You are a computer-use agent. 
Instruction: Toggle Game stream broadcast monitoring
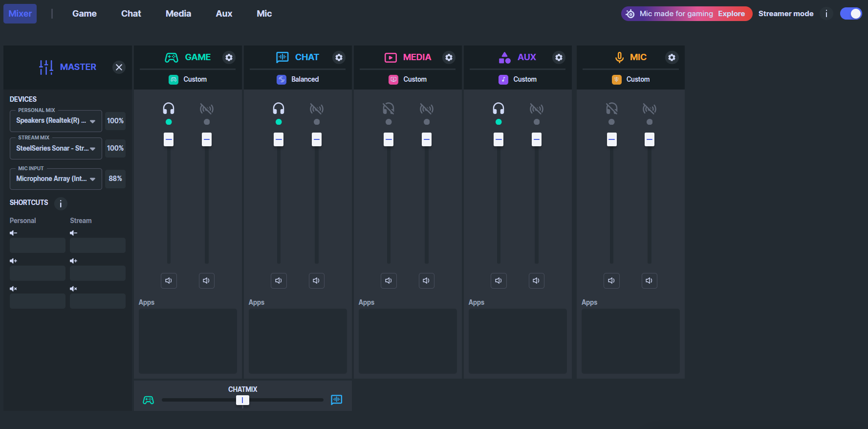[207, 109]
